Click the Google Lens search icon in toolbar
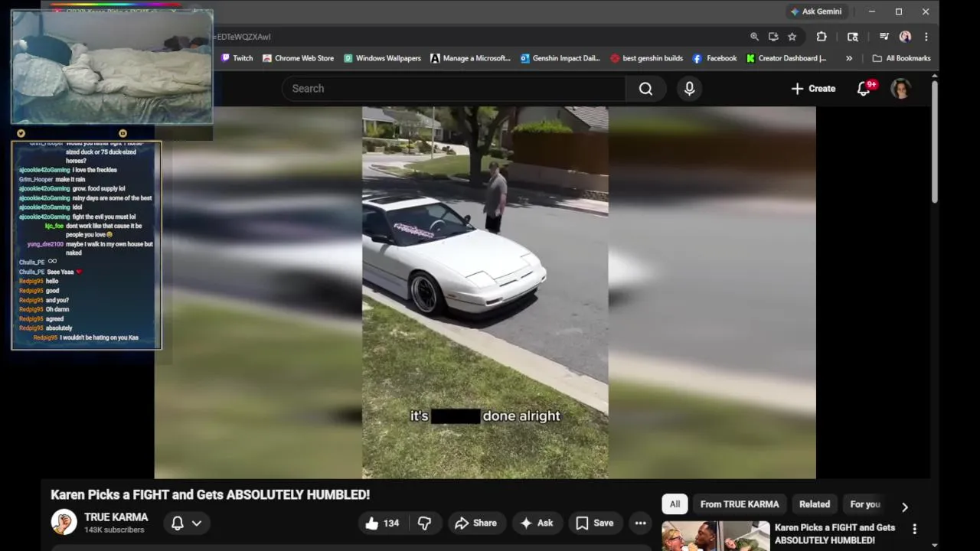Screen dimensions: 980x551 point(853,37)
